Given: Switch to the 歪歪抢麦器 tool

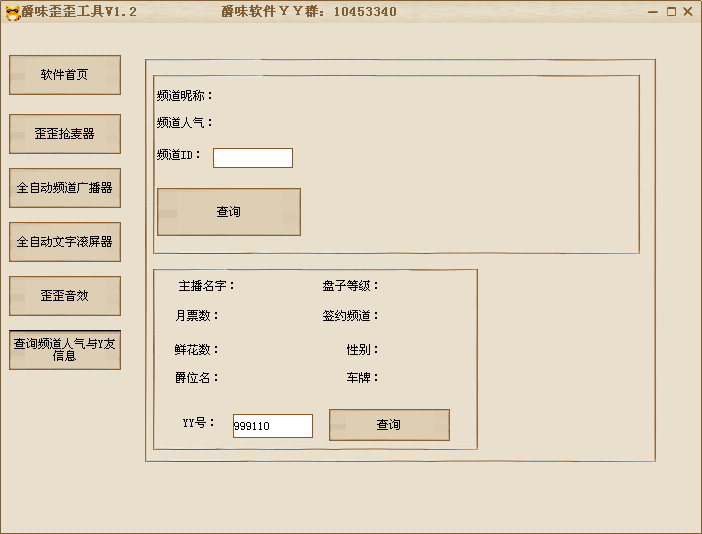Looking at the screenshot, I should point(65,134).
